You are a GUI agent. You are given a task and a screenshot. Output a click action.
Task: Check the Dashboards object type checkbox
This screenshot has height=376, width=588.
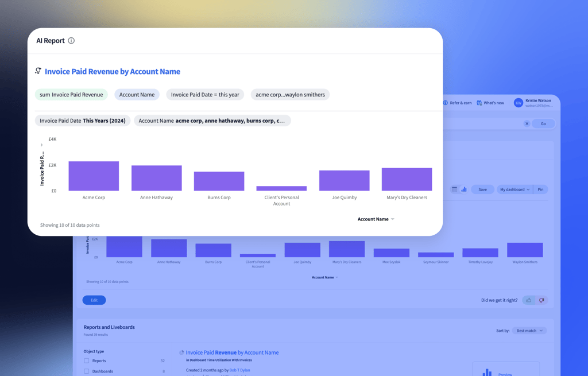tap(87, 371)
